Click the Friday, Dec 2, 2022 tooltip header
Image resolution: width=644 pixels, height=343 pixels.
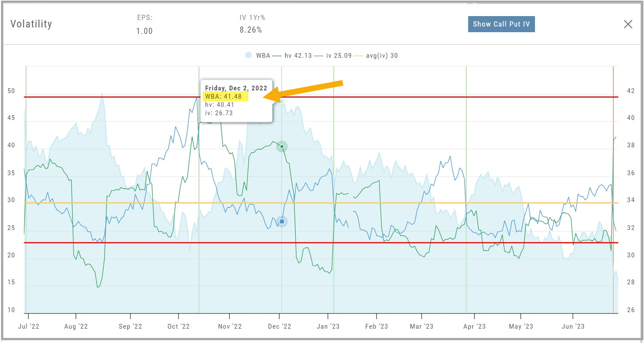[x=236, y=88]
